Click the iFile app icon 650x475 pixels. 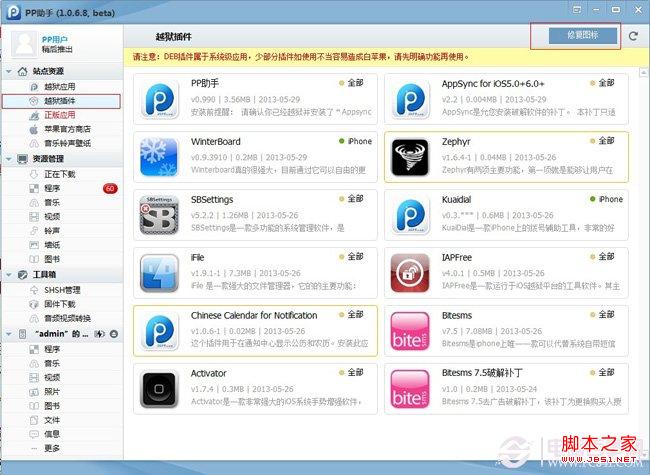point(160,273)
